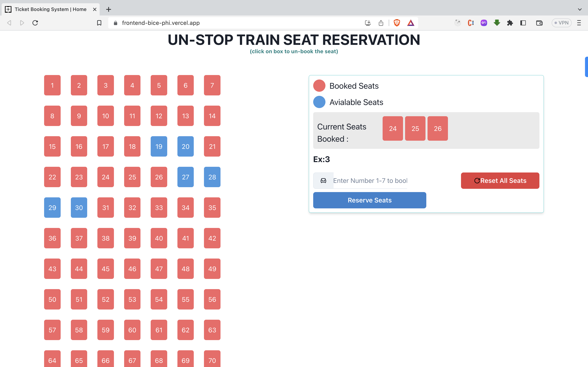Share the page using the share icon

coord(381,23)
